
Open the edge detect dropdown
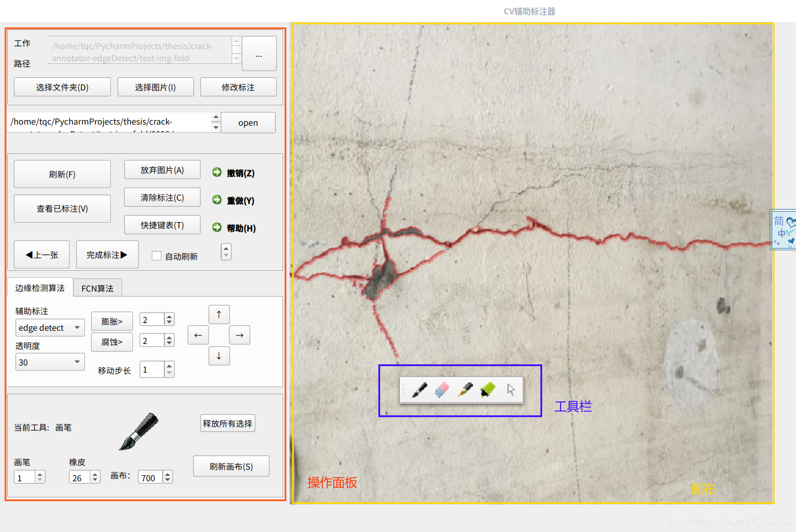[50, 327]
